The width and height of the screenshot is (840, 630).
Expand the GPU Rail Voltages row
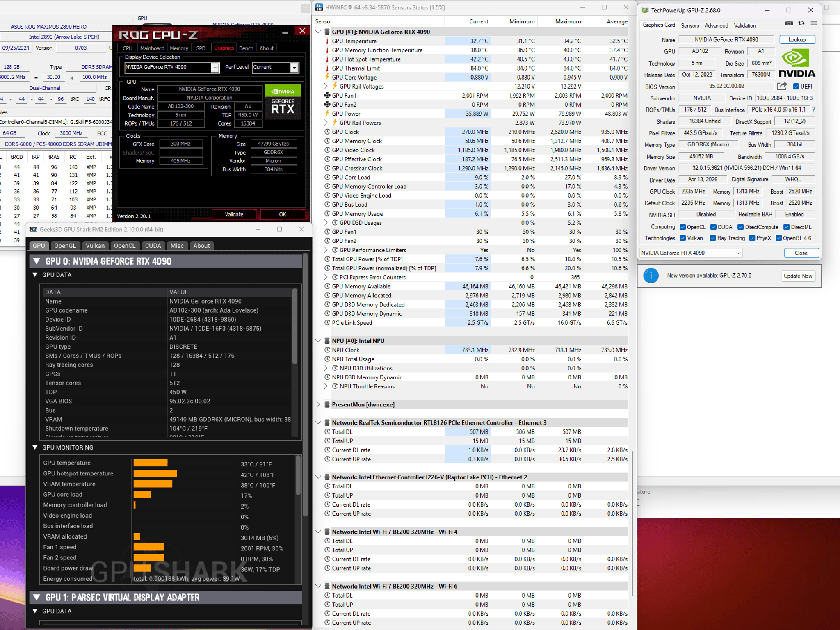pos(326,87)
